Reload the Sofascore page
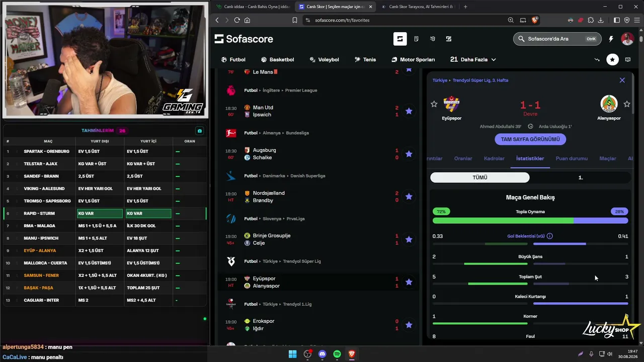 tap(236, 20)
